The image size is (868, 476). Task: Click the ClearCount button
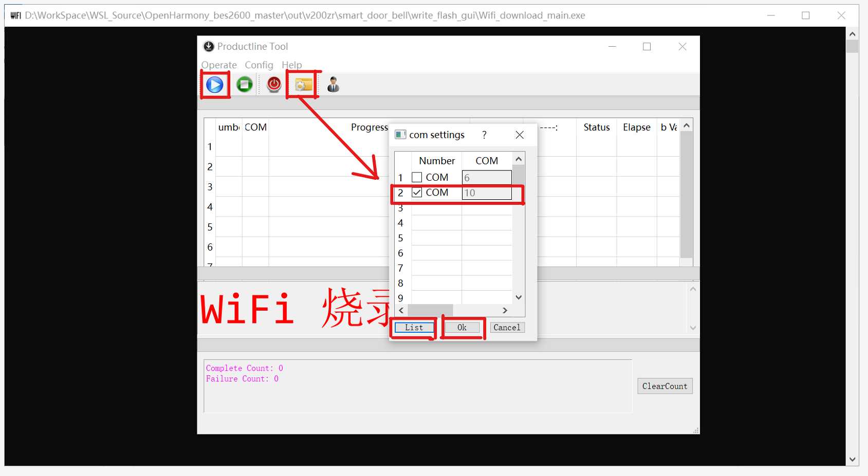coord(664,386)
